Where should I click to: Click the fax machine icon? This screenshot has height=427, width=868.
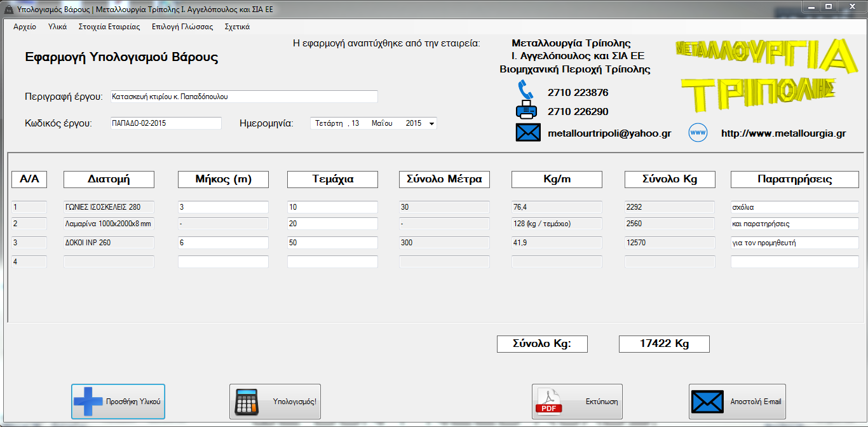(x=527, y=111)
